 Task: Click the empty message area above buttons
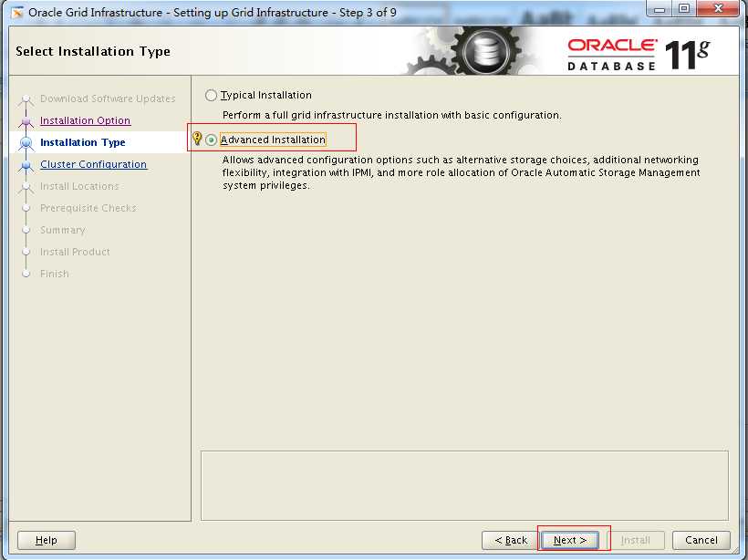pos(464,485)
